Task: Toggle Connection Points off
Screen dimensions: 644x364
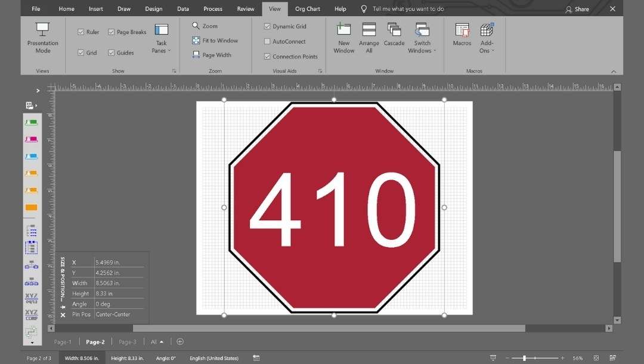Action: tap(267, 56)
